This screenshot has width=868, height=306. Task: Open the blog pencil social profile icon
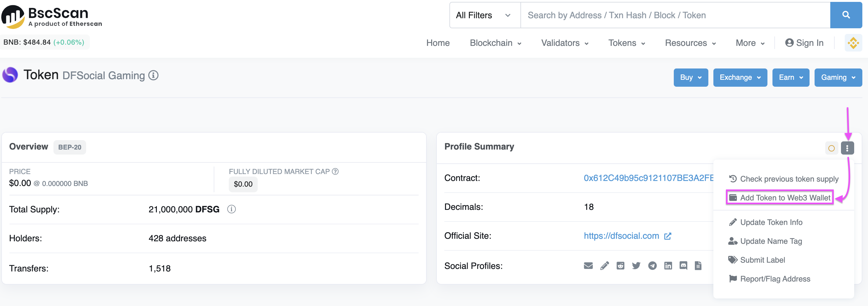coord(605,266)
